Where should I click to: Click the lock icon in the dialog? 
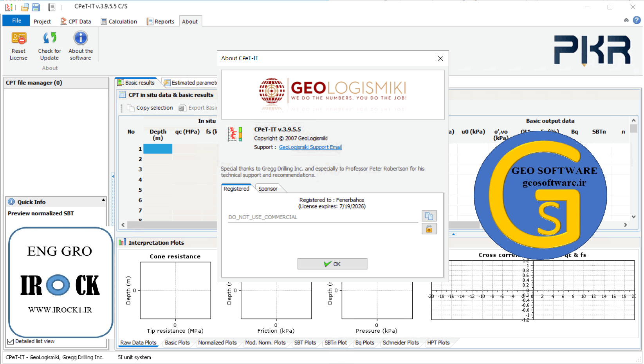tap(429, 229)
